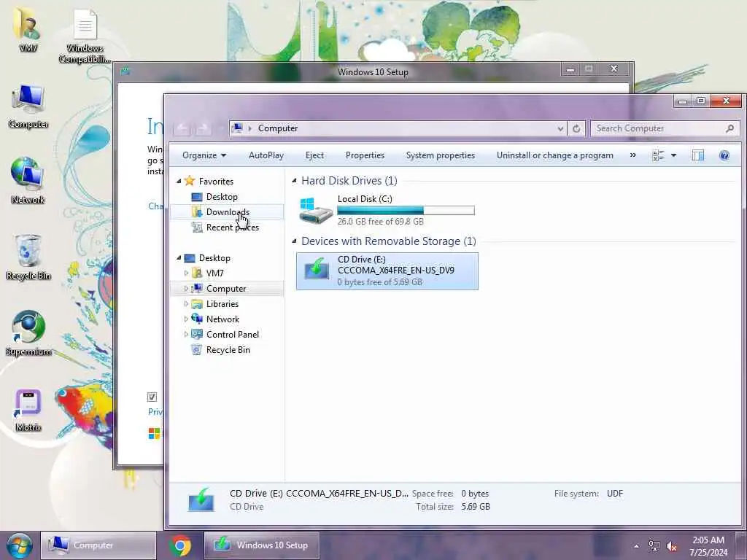Image resolution: width=747 pixels, height=560 pixels.
Task: Open the address bar history dropdown
Action: click(560, 128)
